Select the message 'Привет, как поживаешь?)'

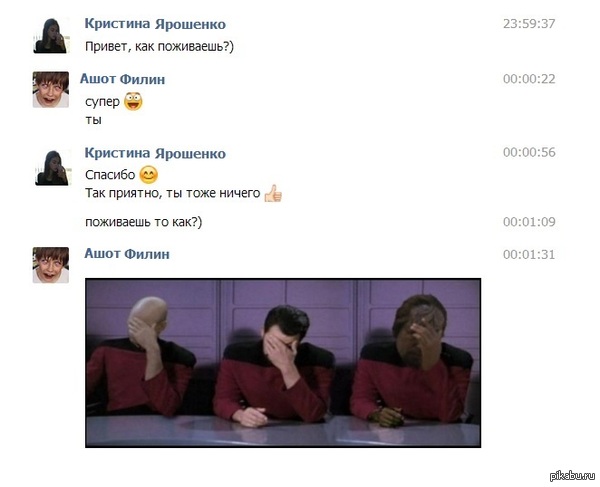(x=159, y=47)
